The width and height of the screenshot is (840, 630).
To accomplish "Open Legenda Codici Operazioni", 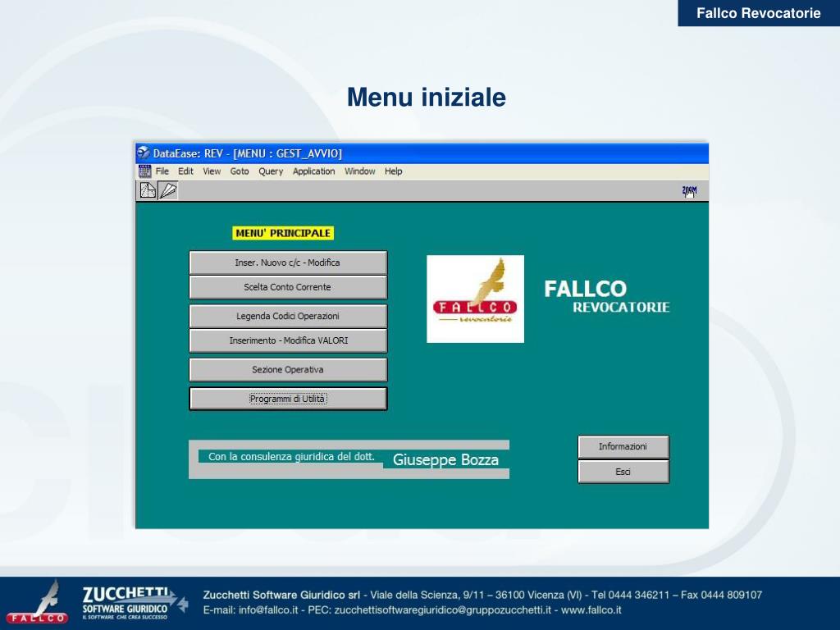I will 288,316.
